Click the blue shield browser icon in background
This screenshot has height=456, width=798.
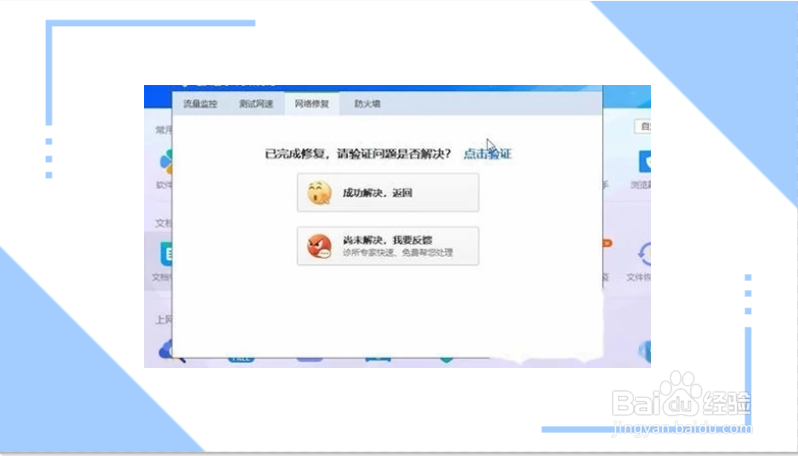644,162
